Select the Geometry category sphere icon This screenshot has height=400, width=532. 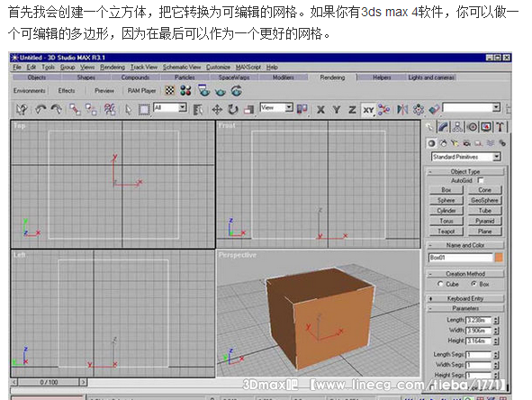coord(431,143)
